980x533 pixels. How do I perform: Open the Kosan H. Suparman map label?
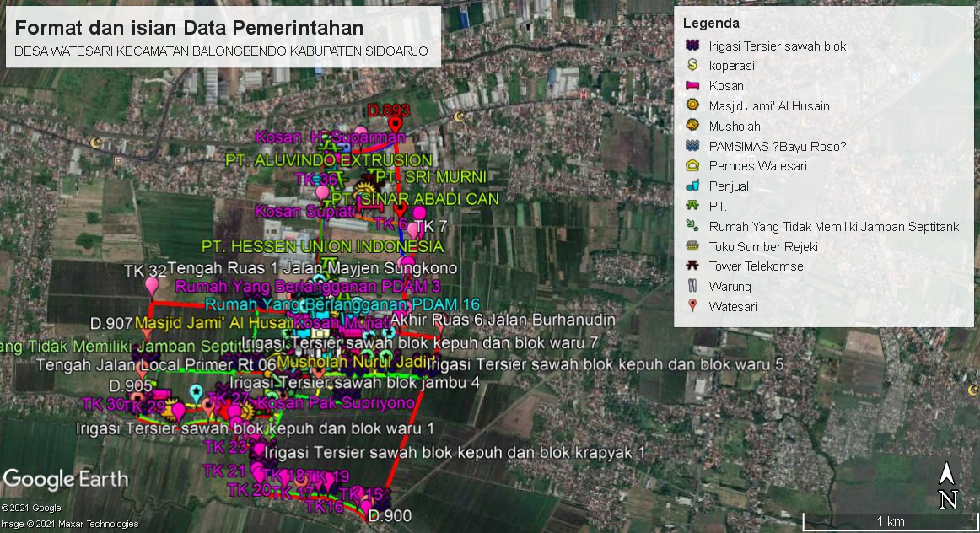point(330,137)
